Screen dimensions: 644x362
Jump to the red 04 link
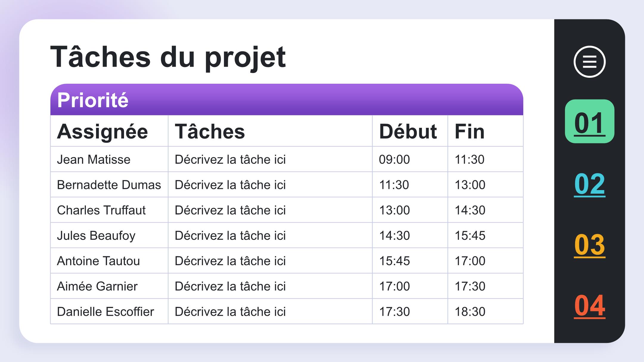click(x=589, y=306)
